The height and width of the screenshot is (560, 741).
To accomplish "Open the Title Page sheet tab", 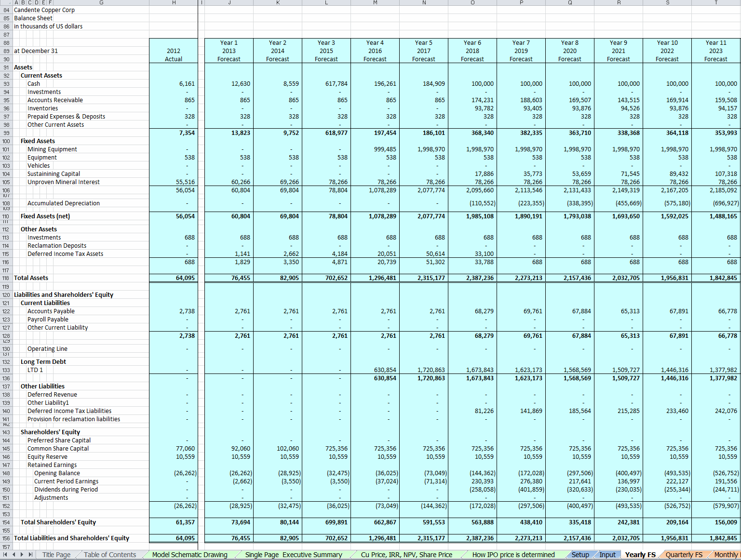I will point(56,555).
